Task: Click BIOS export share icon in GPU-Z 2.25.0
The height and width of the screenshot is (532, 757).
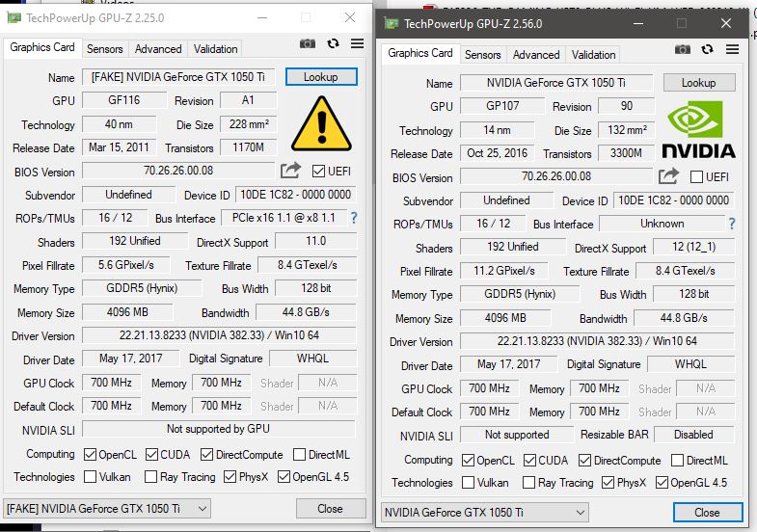Action: tap(290, 171)
